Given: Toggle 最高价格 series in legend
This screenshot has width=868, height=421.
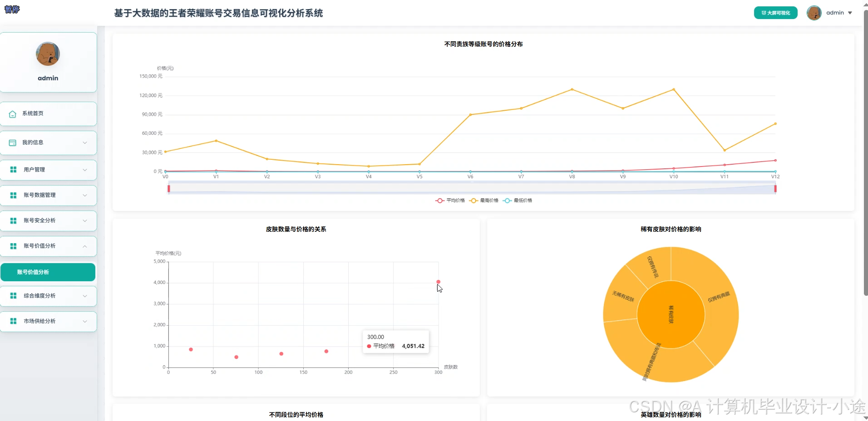Looking at the screenshot, I should point(484,201).
